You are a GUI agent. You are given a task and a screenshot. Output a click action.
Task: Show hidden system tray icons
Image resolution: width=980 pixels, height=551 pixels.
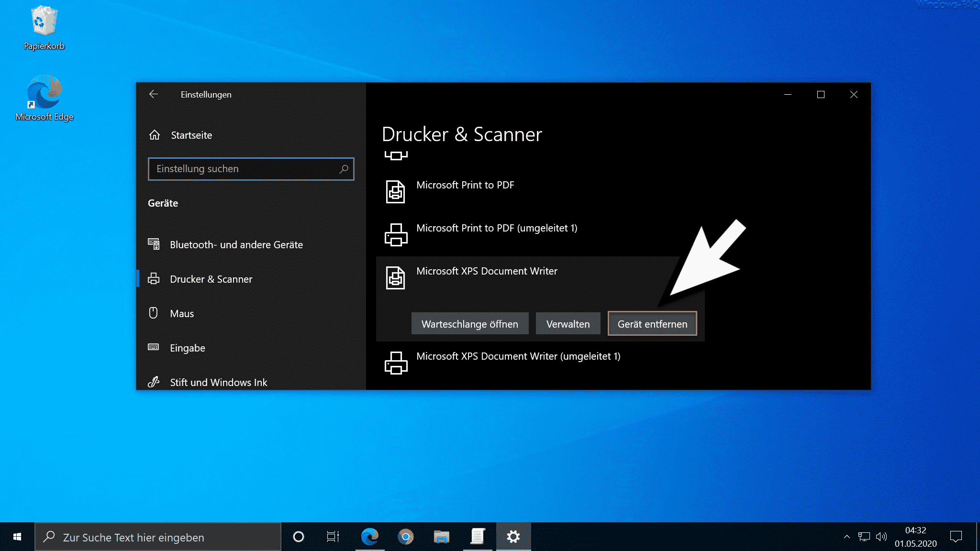coord(846,537)
